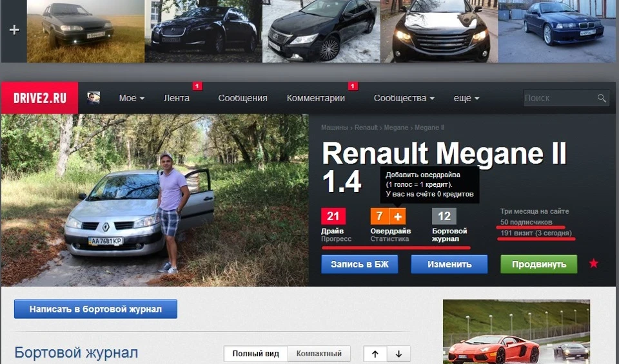
Task: Add an overdrive with orange plus
Action: pyautogui.click(x=398, y=216)
